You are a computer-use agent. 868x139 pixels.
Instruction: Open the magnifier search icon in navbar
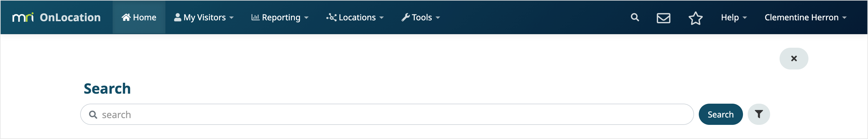coord(634,17)
